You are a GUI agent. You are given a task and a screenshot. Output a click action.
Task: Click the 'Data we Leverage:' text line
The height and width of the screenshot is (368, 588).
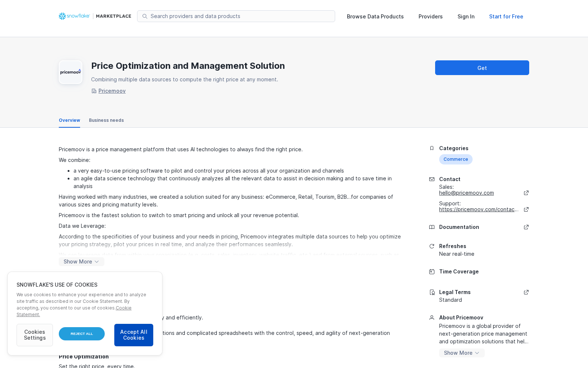coord(82,226)
